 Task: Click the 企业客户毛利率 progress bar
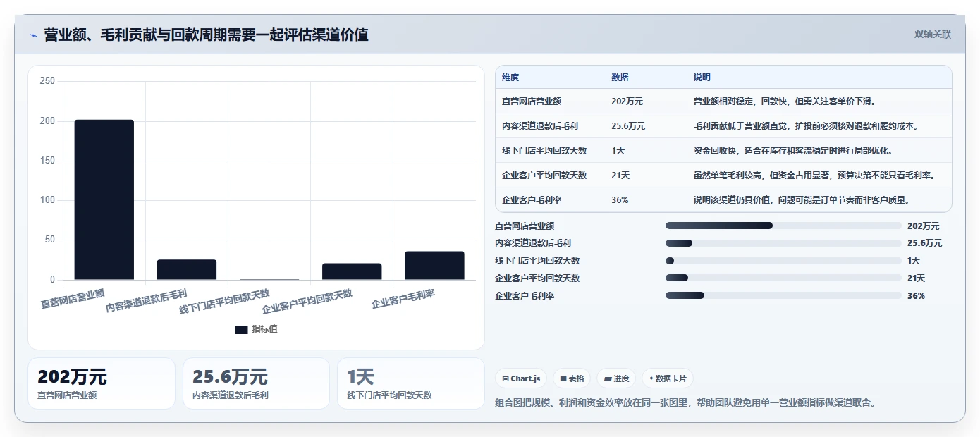pos(783,296)
